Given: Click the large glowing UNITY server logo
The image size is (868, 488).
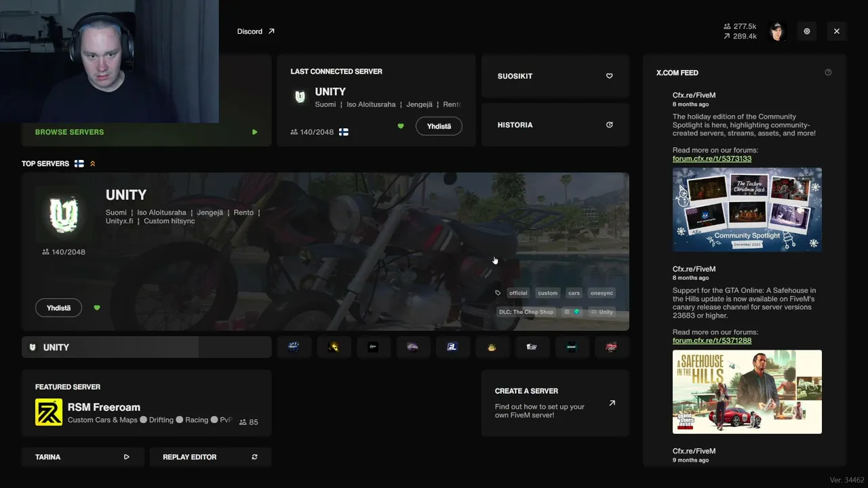Looking at the screenshot, I should [x=63, y=214].
